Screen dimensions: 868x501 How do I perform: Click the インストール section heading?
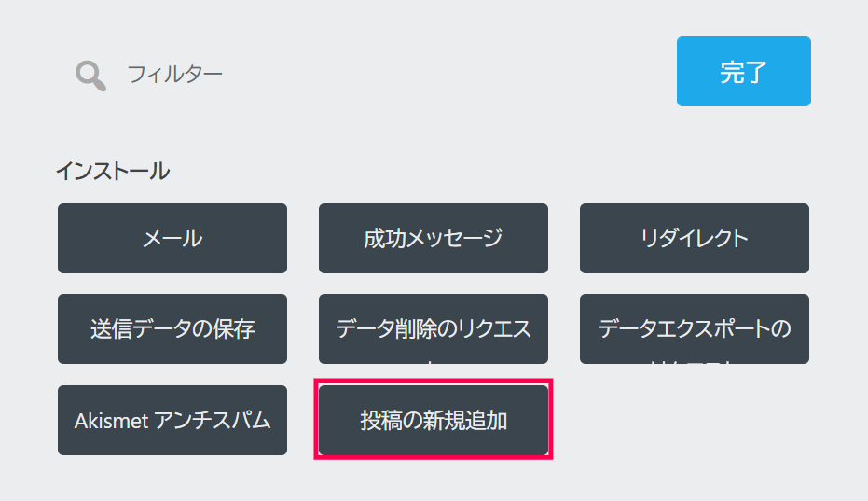(113, 171)
